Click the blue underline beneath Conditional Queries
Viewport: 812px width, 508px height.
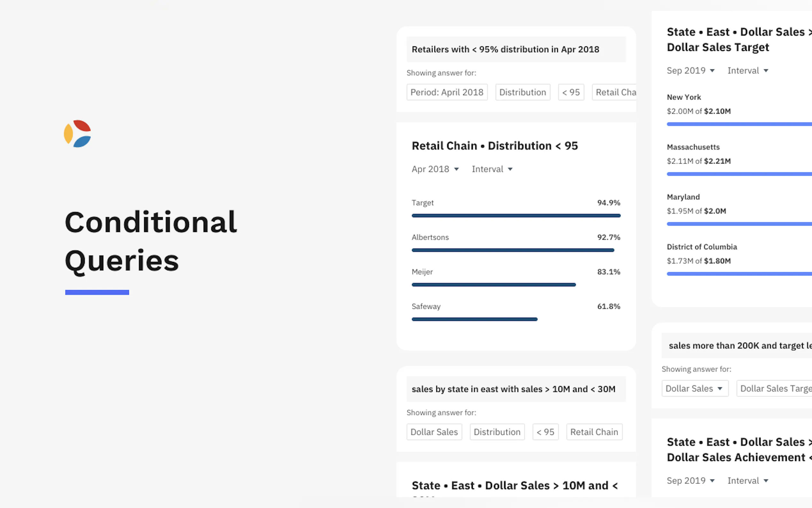tap(97, 292)
